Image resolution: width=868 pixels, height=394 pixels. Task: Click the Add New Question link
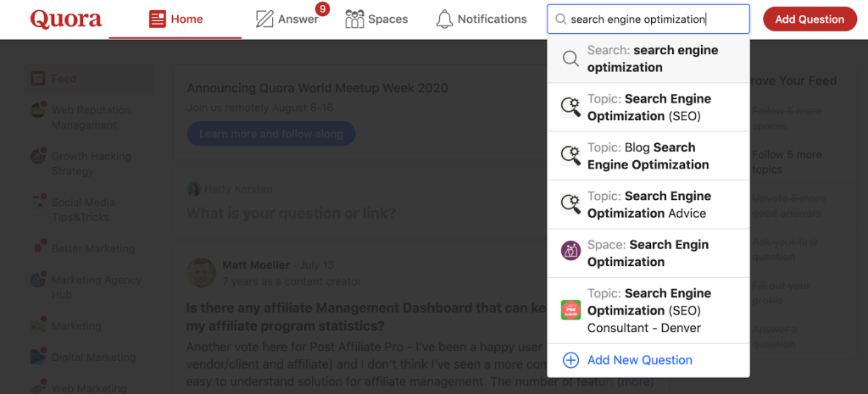click(639, 360)
